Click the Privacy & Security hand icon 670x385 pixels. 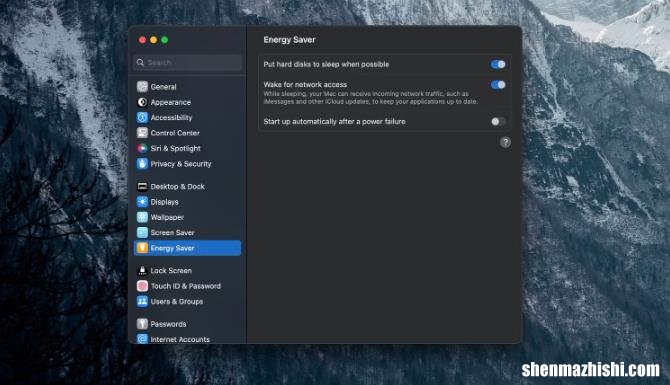[x=142, y=164]
